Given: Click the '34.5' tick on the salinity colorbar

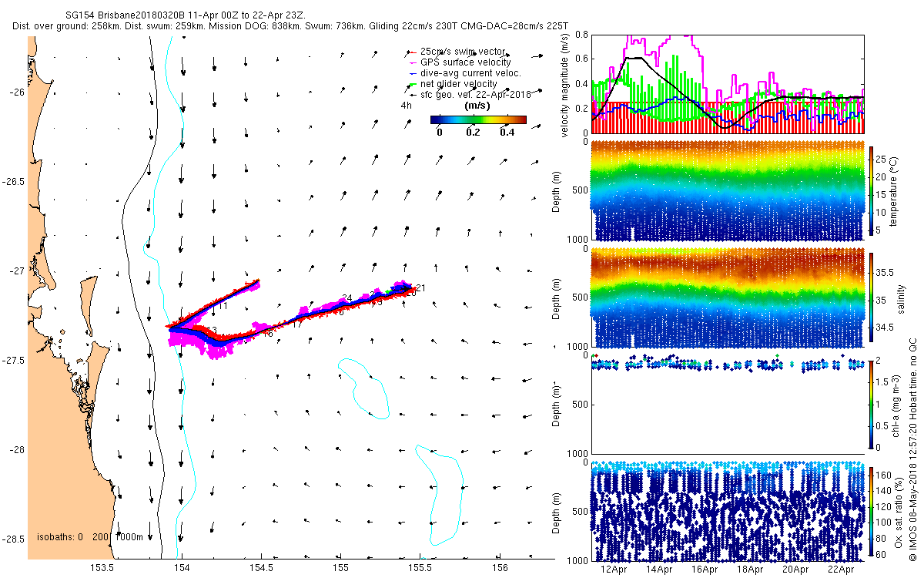Looking at the screenshot, I should (x=885, y=328).
